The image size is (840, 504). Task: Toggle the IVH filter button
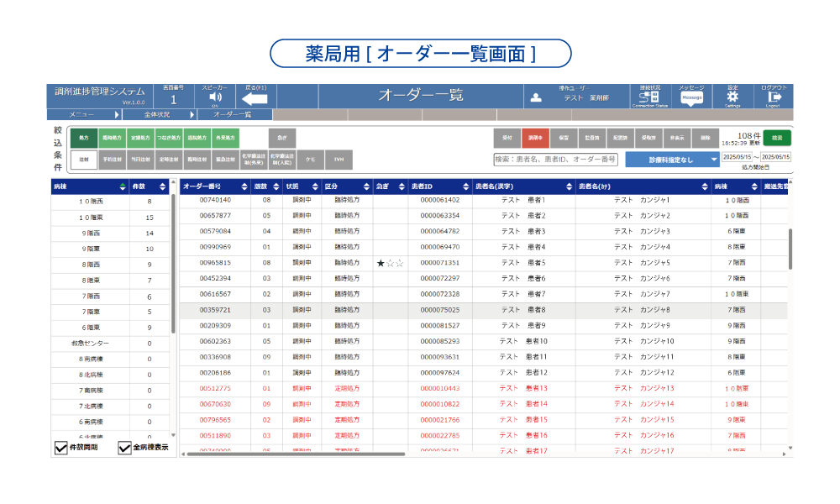(x=339, y=160)
